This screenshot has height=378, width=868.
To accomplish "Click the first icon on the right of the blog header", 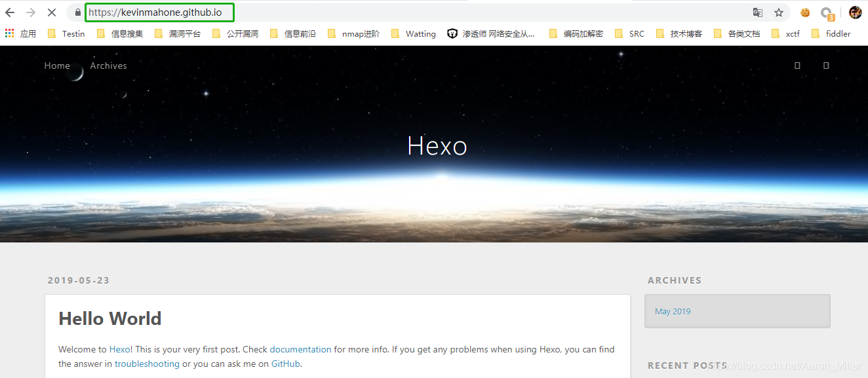I will pyautogui.click(x=797, y=66).
